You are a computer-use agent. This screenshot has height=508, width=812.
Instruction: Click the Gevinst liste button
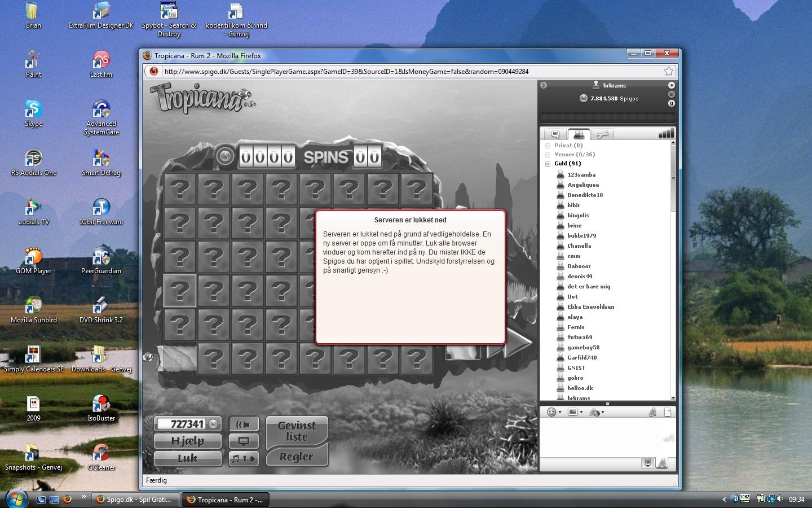(297, 432)
